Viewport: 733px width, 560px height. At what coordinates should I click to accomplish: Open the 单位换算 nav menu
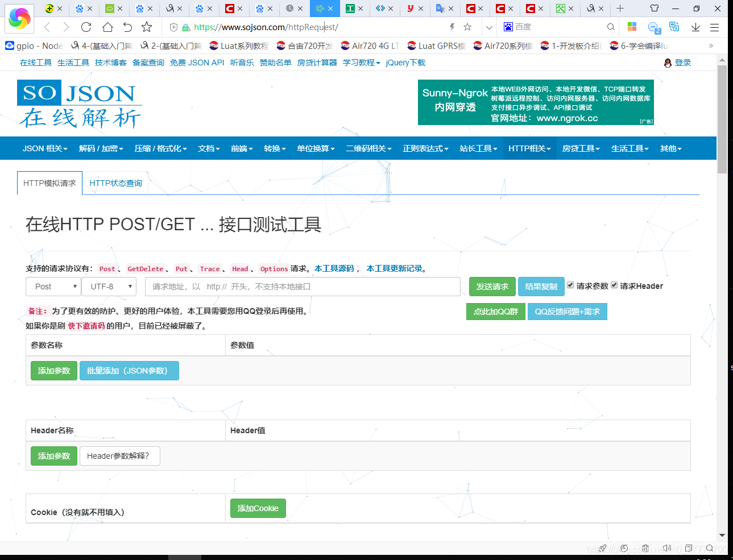pyautogui.click(x=316, y=148)
